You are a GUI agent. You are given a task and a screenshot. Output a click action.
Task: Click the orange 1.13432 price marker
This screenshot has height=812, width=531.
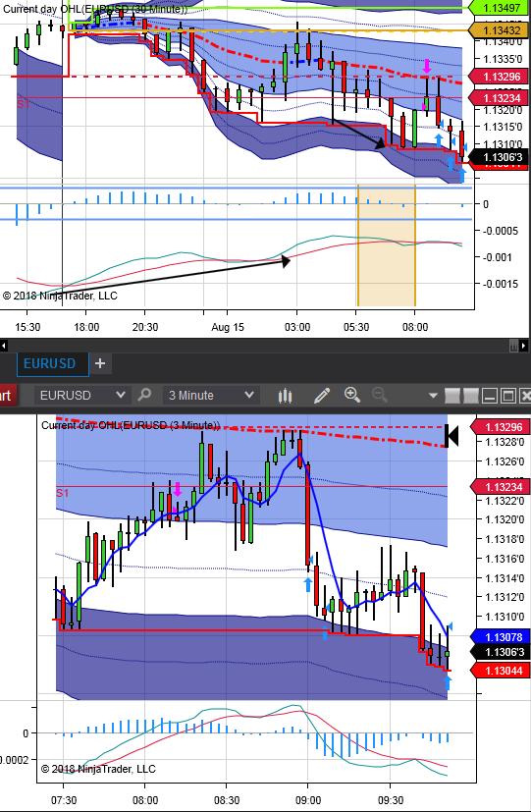[x=501, y=30]
